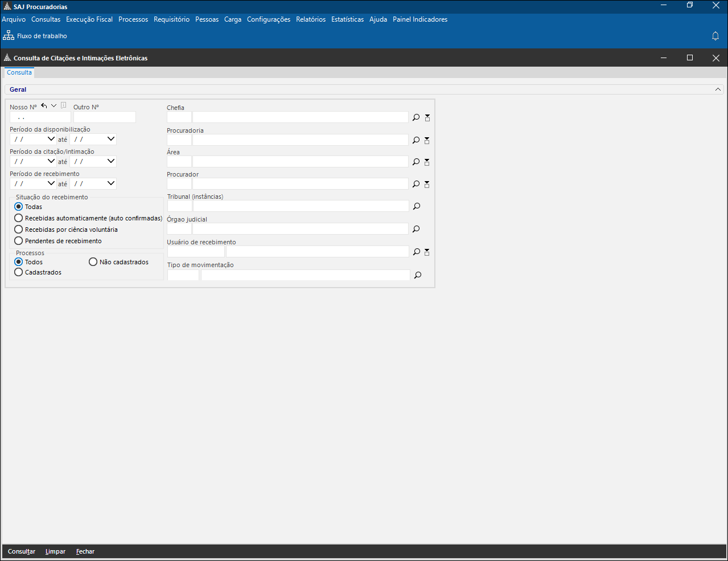Click the Outro Nº input field
728x561 pixels.
click(105, 117)
